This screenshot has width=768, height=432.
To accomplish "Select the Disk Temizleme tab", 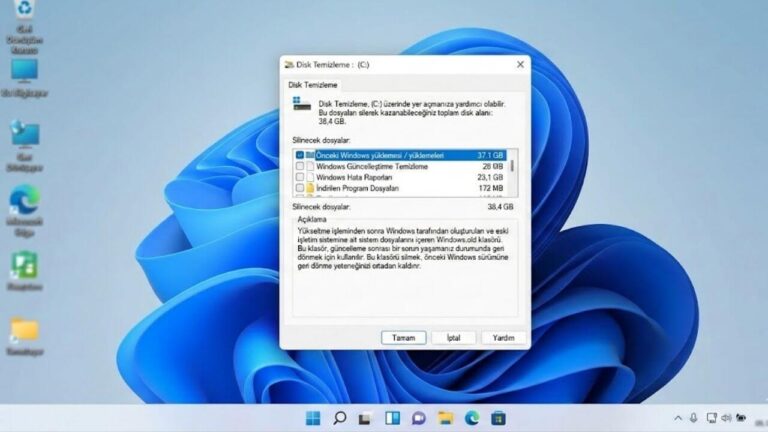I will click(x=312, y=85).
